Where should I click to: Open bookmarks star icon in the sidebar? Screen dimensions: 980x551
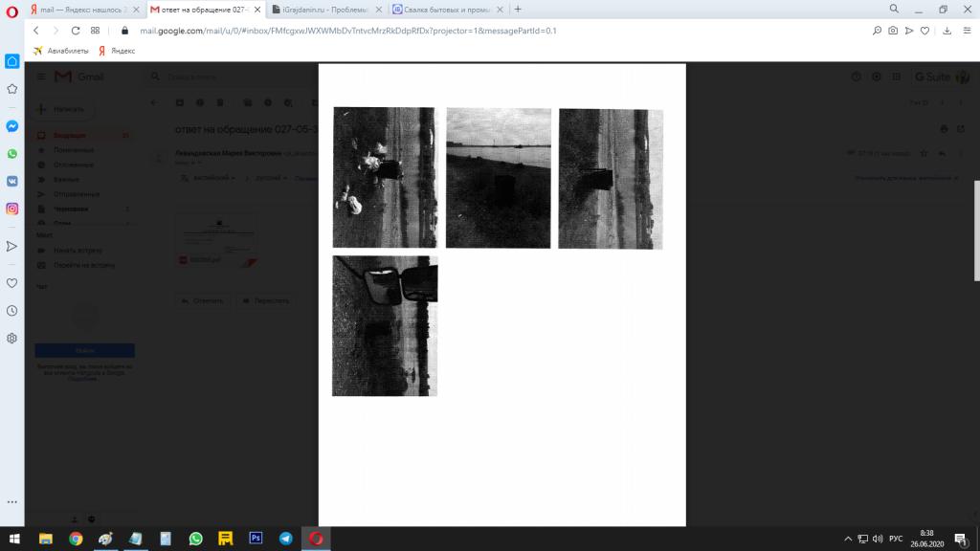point(12,89)
